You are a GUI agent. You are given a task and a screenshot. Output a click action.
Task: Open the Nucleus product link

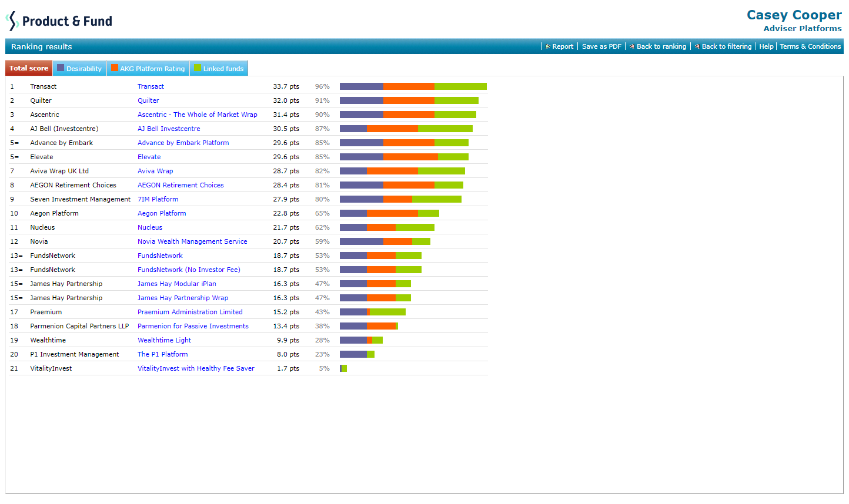coord(150,227)
